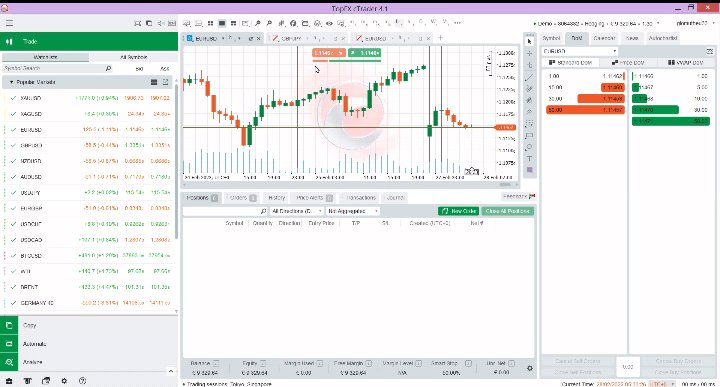Click the orange chart Sell price button

click(x=328, y=53)
